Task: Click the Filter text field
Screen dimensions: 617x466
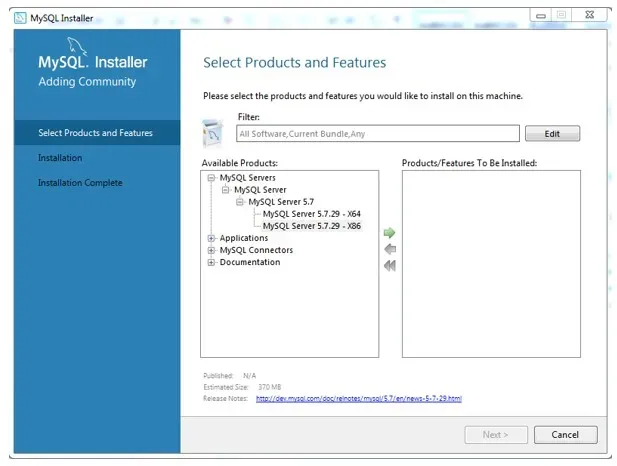Action: coord(378,134)
